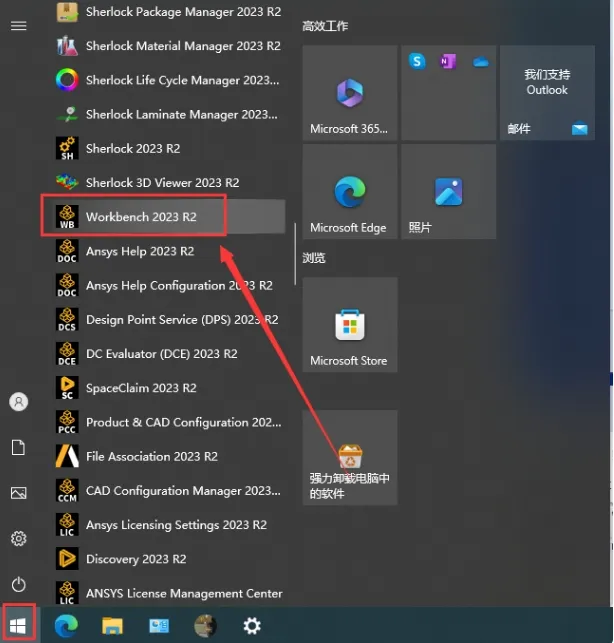Open DC Evaluator DCE icon
Screen dimensions: 614x643
click(x=67, y=353)
